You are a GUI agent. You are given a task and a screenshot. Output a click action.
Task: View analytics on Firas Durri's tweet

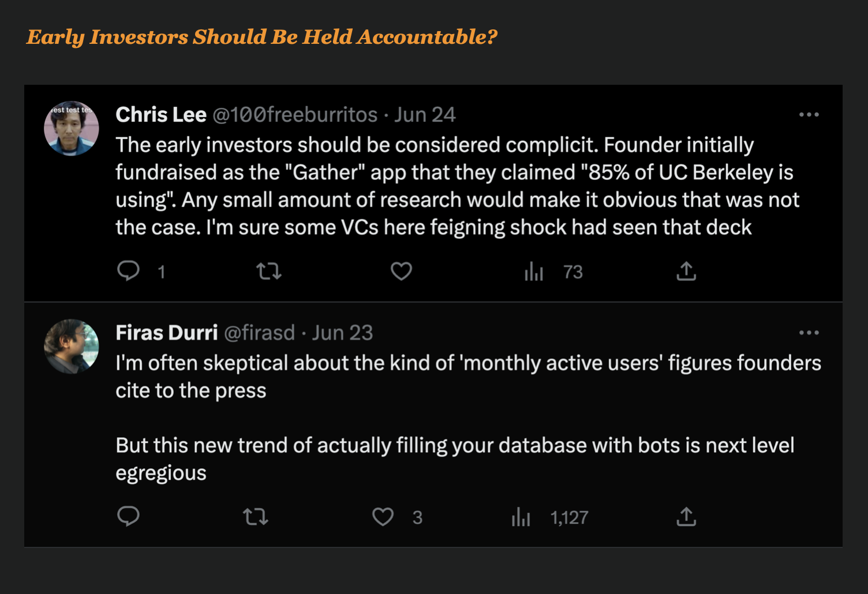point(521,517)
